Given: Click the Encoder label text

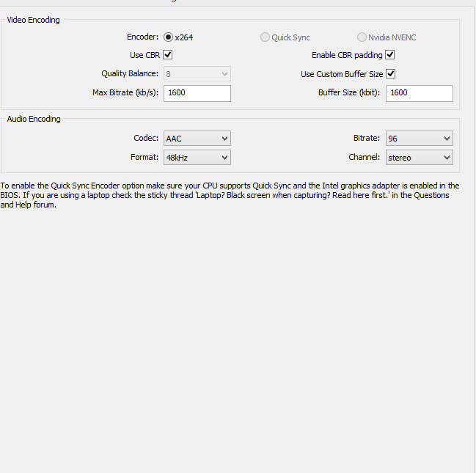Looking at the screenshot, I should (143, 37).
